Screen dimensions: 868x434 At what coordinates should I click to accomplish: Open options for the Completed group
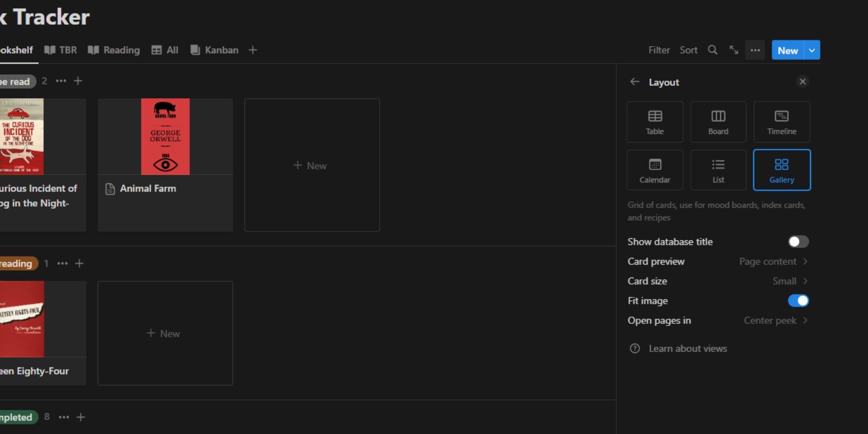(x=64, y=417)
